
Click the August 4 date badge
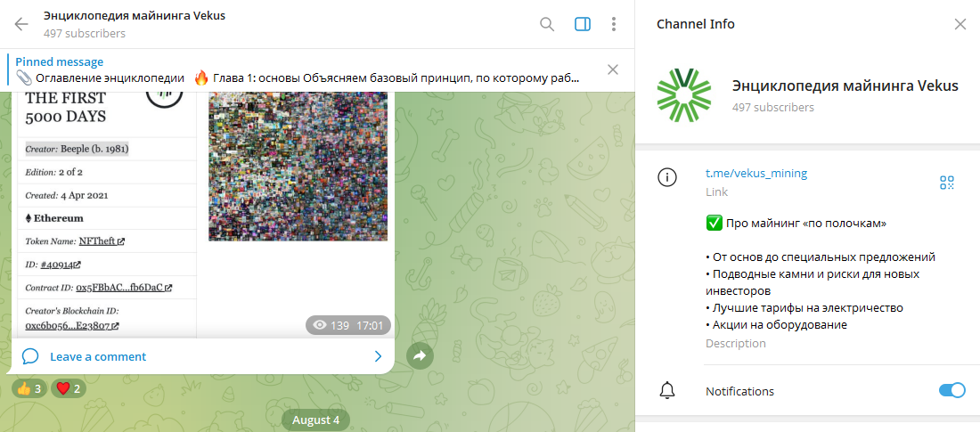click(315, 420)
